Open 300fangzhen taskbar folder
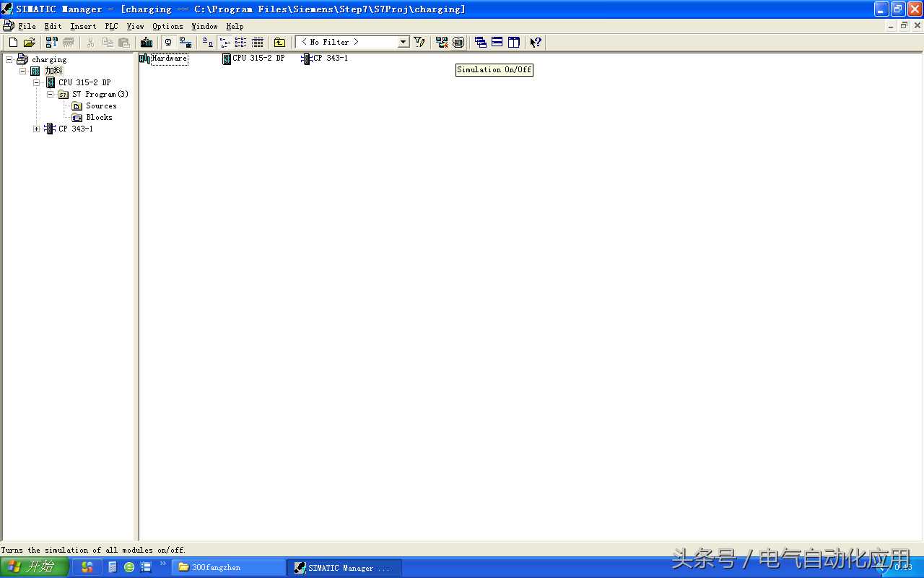This screenshot has width=924, height=578. tap(229, 567)
